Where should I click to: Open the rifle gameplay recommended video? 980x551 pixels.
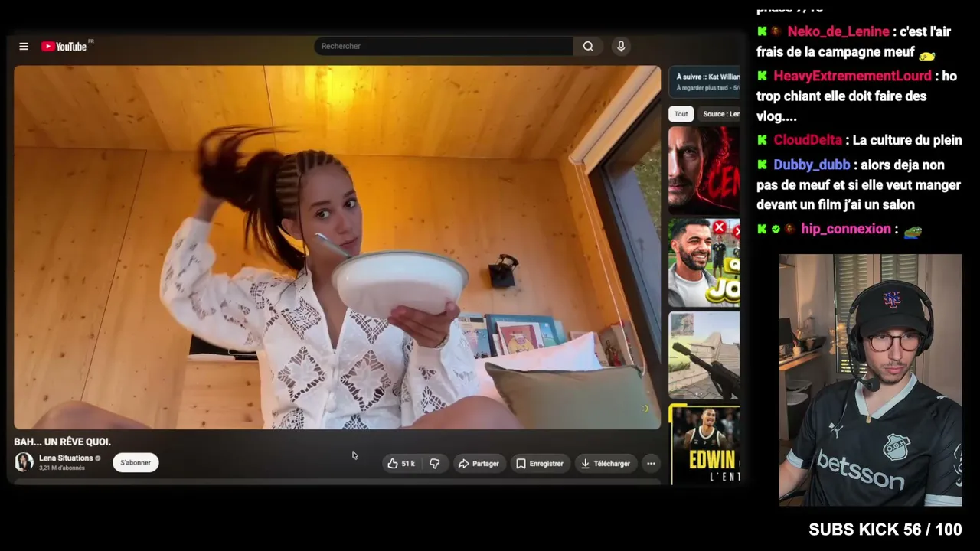704,356
